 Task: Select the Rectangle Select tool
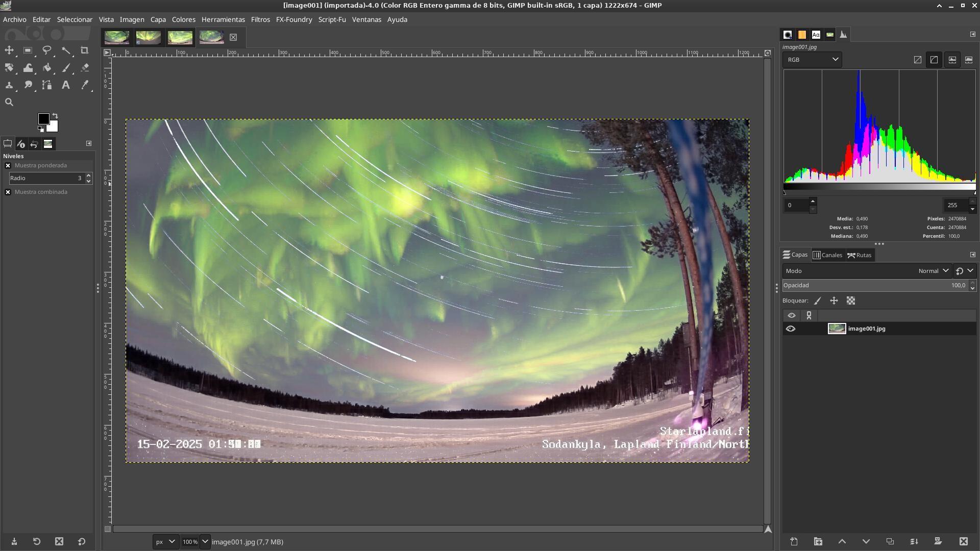[x=28, y=51]
